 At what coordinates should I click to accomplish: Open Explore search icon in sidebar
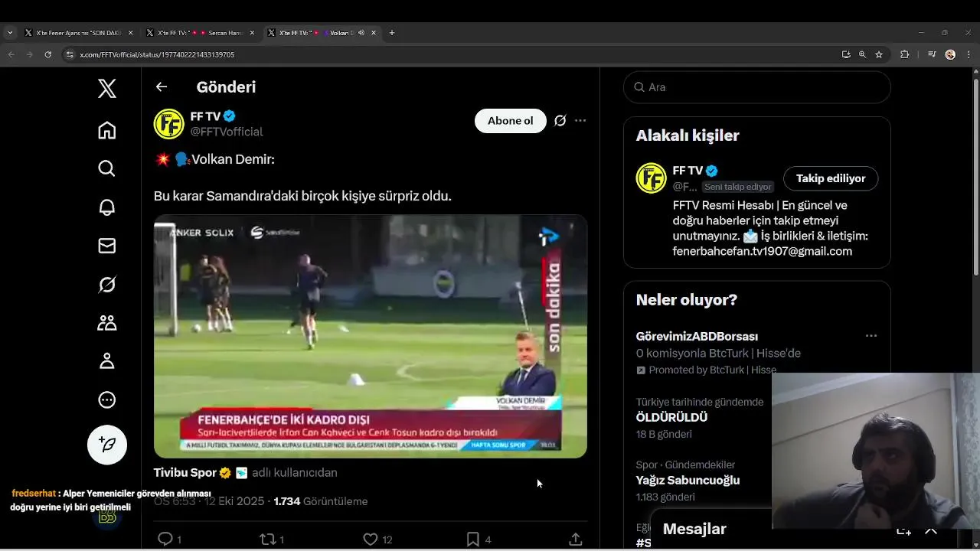click(107, 168)
